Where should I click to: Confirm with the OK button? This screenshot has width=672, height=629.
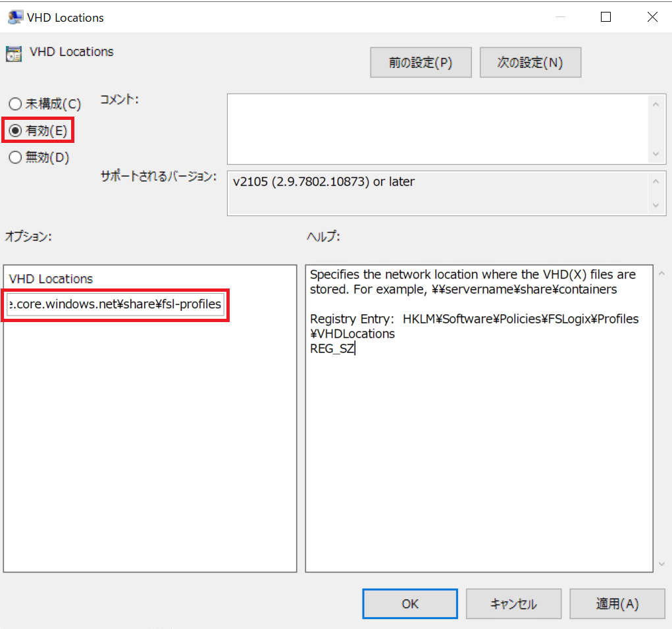click(410, 604)
